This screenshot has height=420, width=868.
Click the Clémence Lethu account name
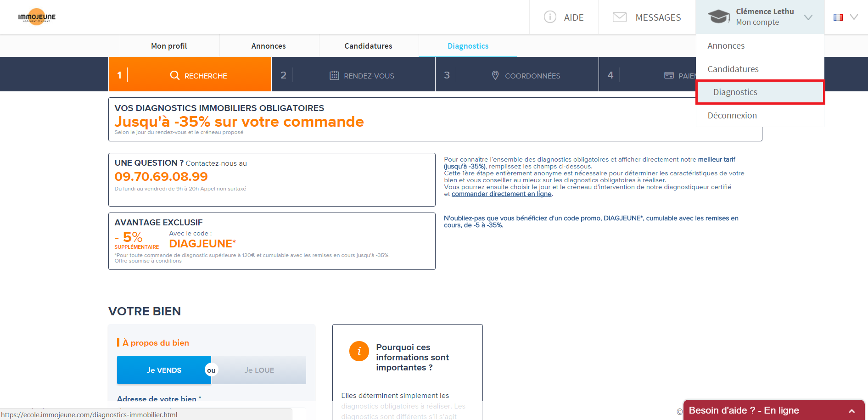765,12
